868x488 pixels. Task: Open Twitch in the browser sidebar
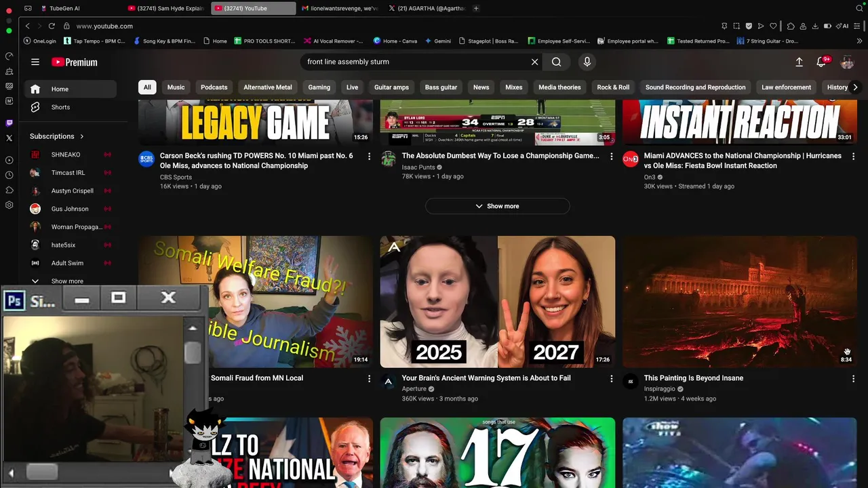click(9, 123)
